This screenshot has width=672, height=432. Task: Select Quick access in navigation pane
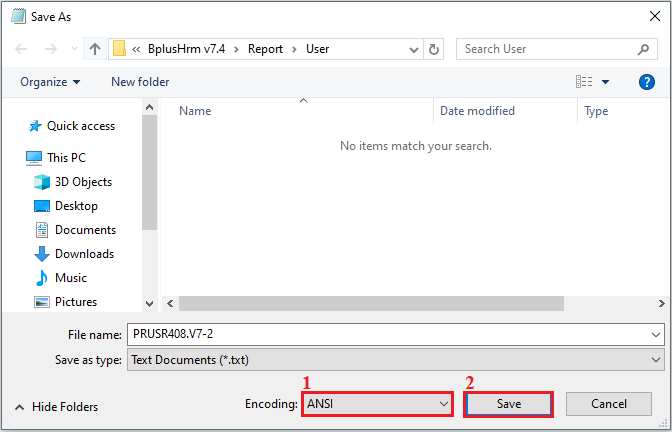click(x=80, y=126)
